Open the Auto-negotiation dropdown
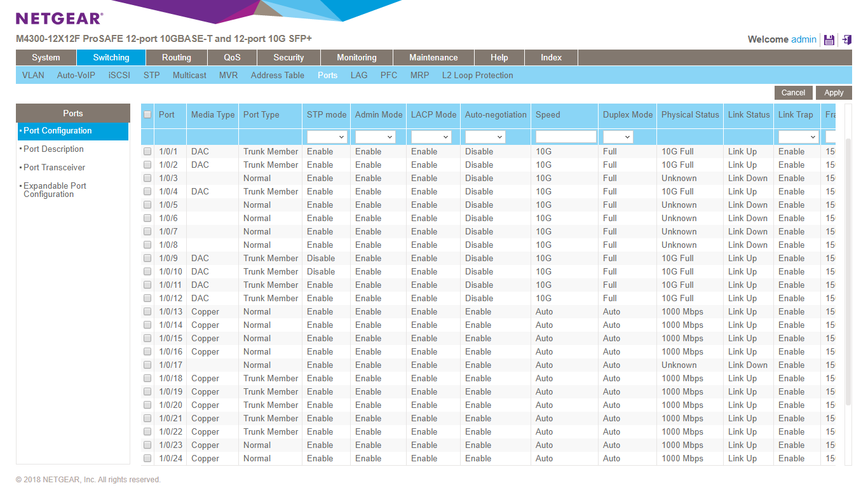 pyautogui.click(x=485, y=137)
